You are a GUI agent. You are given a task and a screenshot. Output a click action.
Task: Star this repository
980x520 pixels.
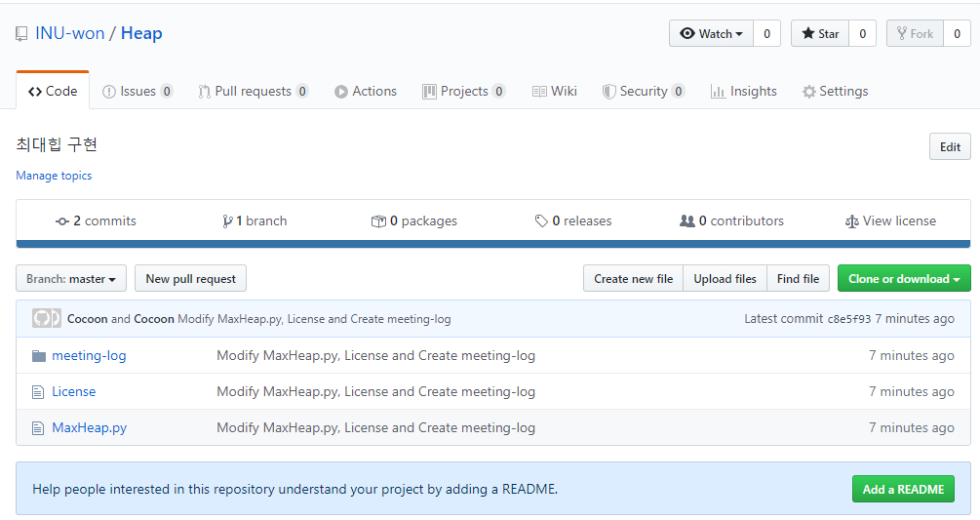(820, 34)
